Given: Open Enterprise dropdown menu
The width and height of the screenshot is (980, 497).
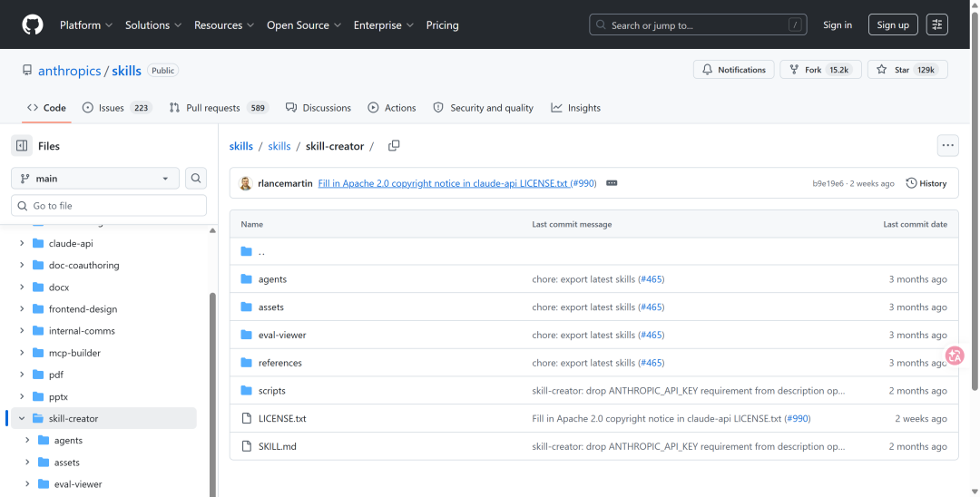Looking at the screenshot, I should (384, 25).
